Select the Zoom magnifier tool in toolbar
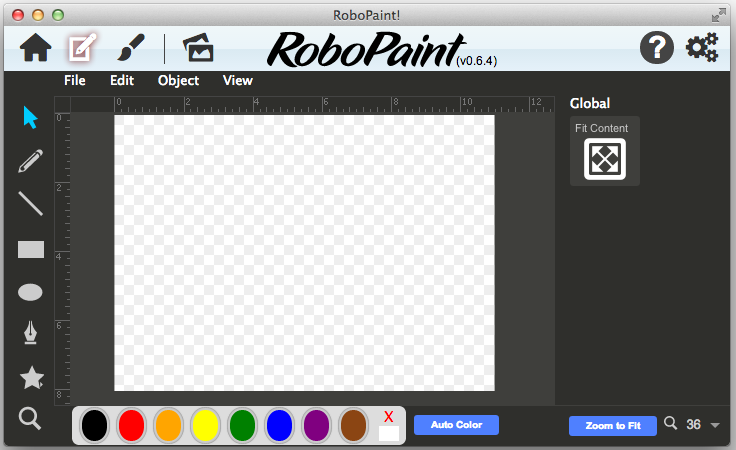This screenshot has height=450, width=736. [x=30, y=418]
